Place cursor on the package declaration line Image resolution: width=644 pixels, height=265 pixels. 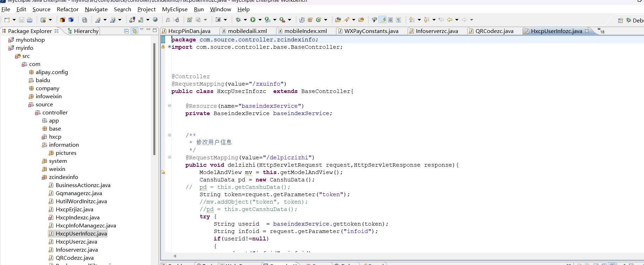[245, 40]
